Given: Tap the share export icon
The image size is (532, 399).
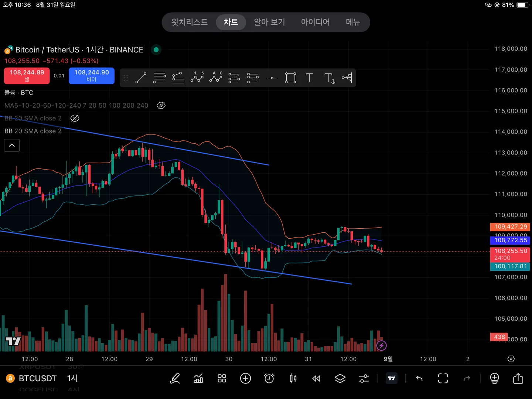Looking at the screenshot, I should pos(518,378).
